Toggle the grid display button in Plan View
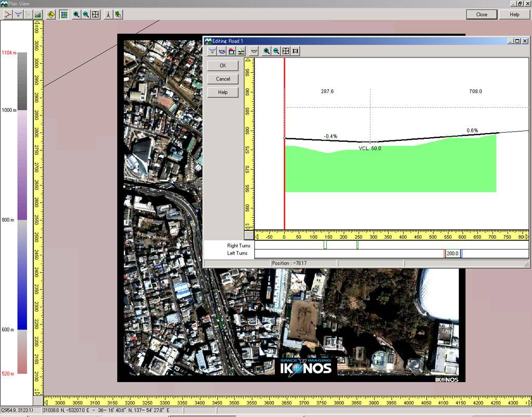 tap(64, 15)
